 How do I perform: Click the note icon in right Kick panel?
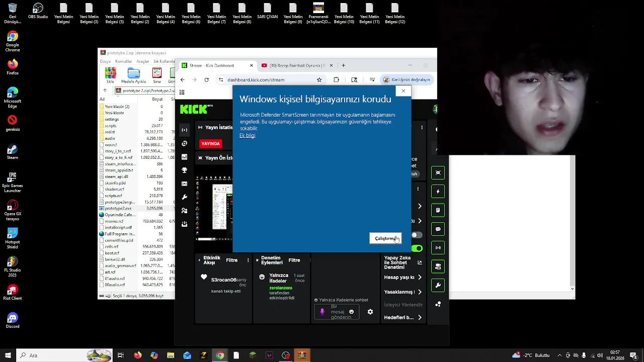[438, 210]
